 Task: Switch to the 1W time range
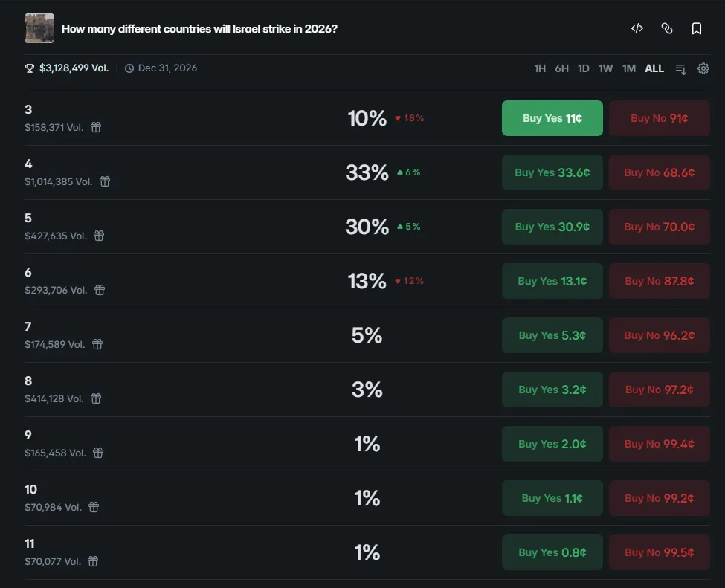tap(606, 68)
